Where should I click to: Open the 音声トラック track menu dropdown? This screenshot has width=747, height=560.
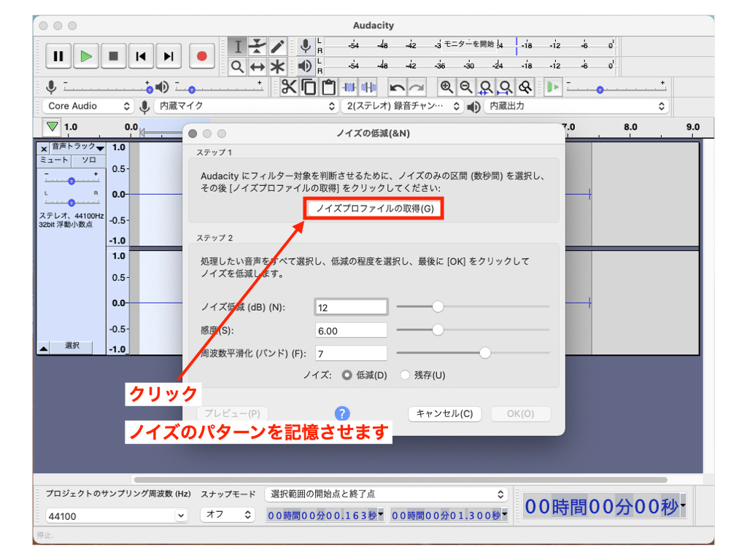[x=77, y=147]
